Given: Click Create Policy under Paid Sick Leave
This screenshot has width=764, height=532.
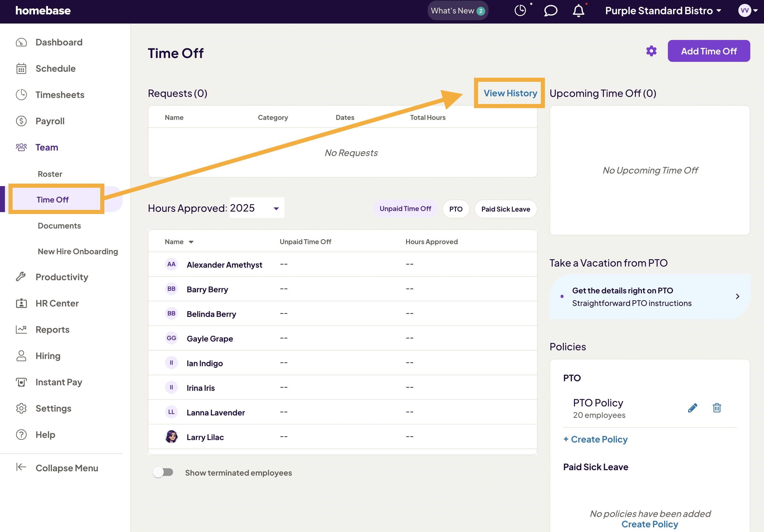Looking at the screenshot, I should click(650, 524).
